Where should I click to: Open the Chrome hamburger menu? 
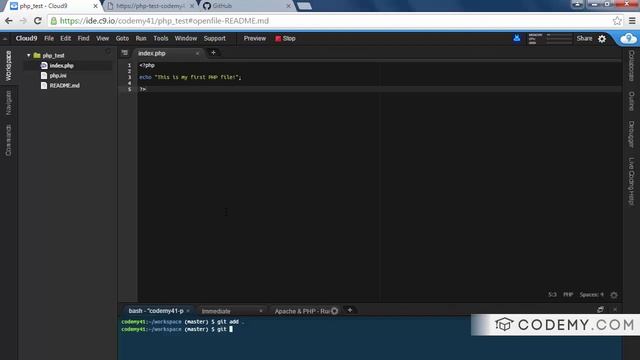click(632, 21)
